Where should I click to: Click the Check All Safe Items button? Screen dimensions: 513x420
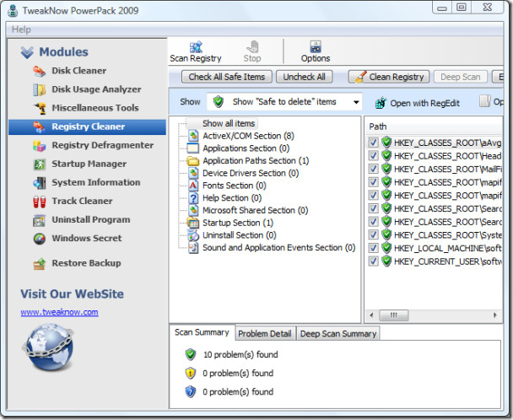pos(227,77)
